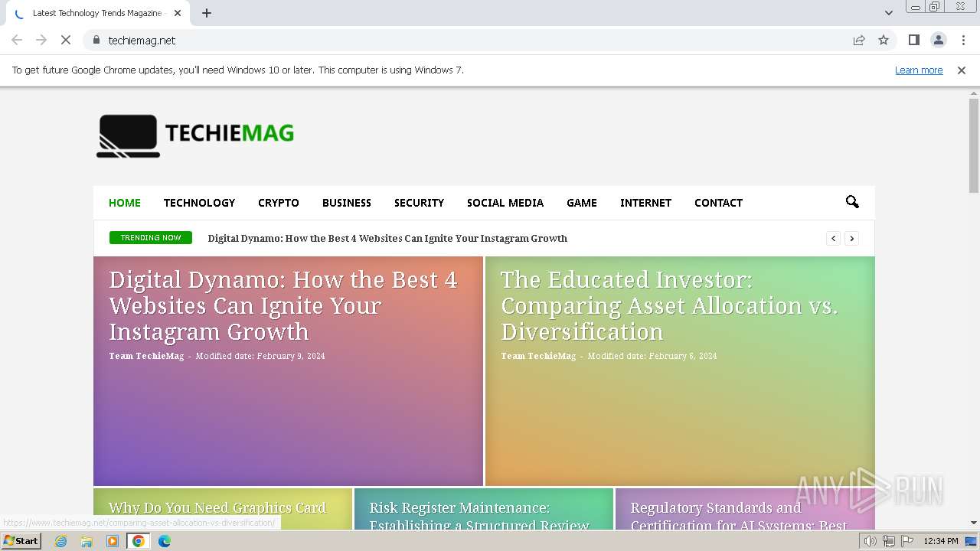Screen dimensions: 980x551
Task: Open the Risk Register Maintenance article
Action: click(x=479, y=517)
